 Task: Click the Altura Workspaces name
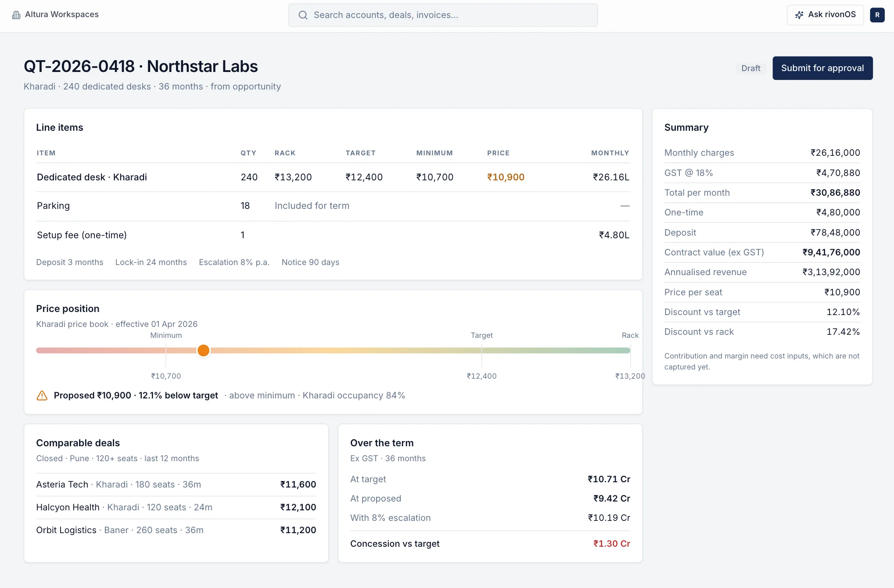tap(62, 14)
